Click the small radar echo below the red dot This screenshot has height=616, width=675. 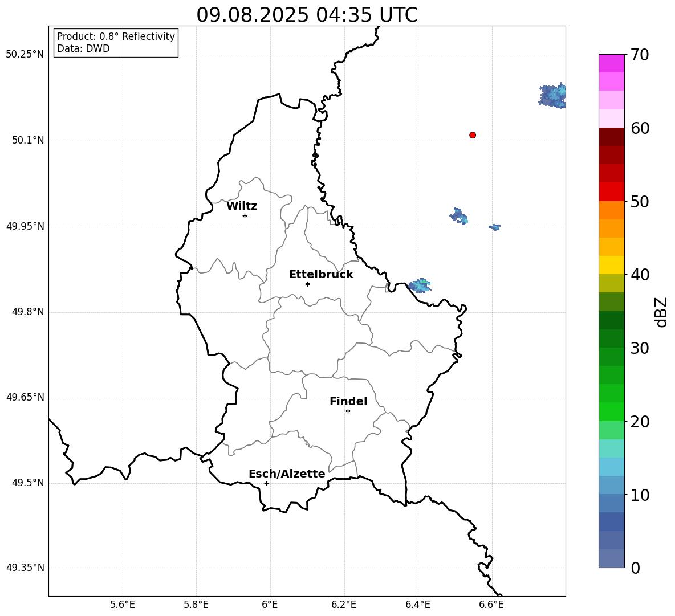coord(459,217)
